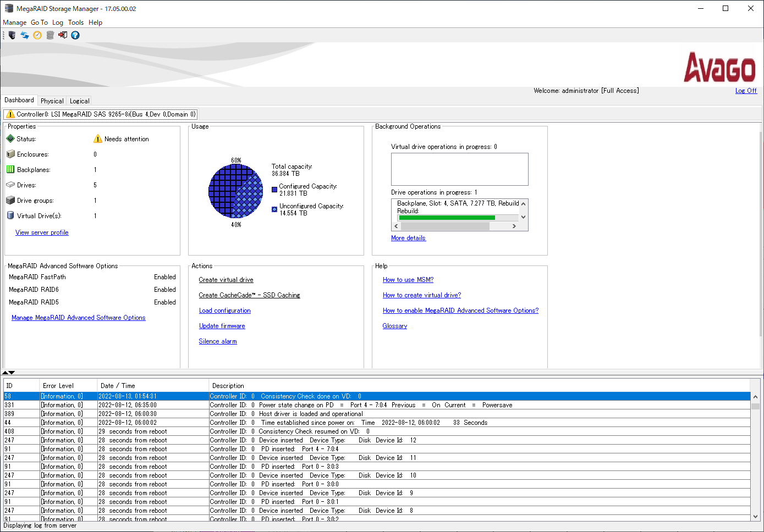Click the Load configuration link
Viewport: 764px width, 532px height.
(225, 311)
